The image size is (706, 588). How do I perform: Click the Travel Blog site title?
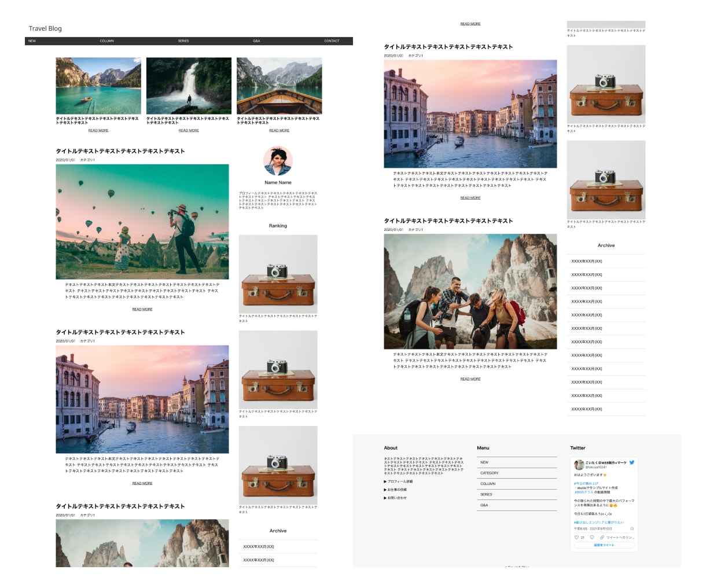(45, 28)
